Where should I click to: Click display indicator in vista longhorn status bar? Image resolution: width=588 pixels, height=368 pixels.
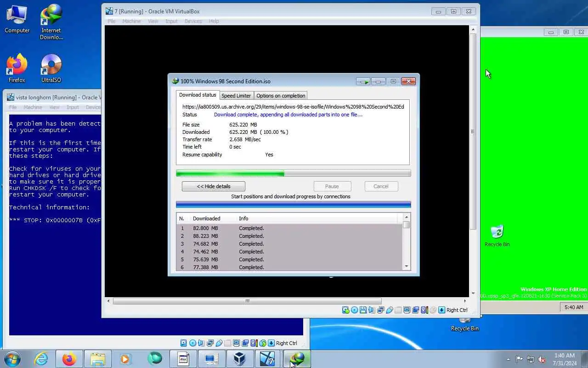tap(237, 343)
